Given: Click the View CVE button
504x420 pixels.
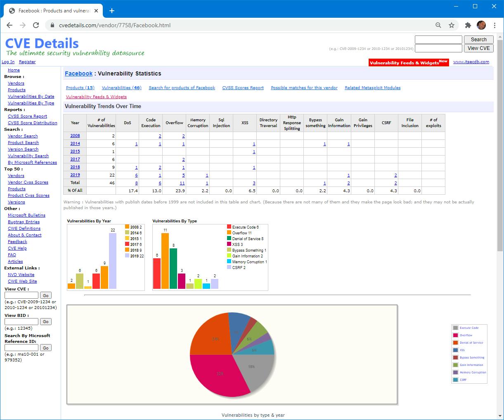Looking at the screenshot, I should coord(478,48).
